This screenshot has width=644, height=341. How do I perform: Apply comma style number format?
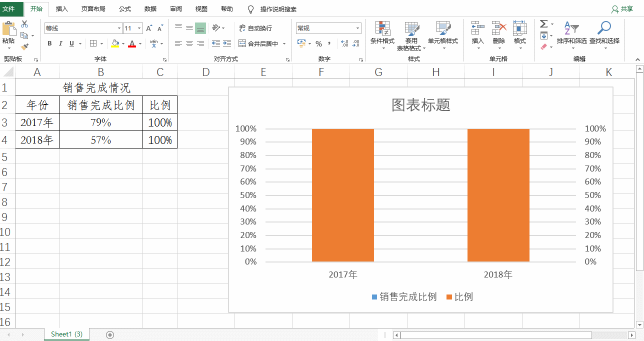(x=330, y=43)
